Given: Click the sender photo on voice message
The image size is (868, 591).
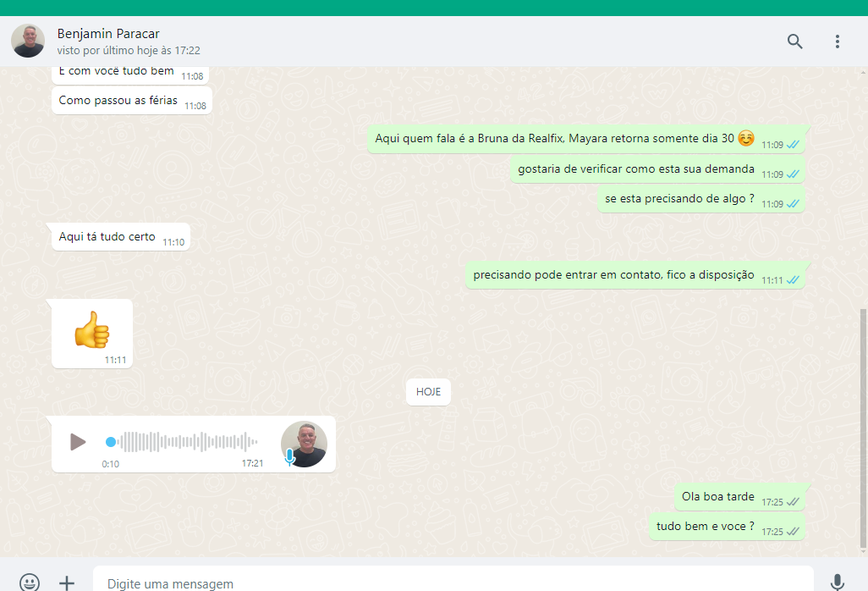Looking at the screenshot, I should [x=305, y=443].
